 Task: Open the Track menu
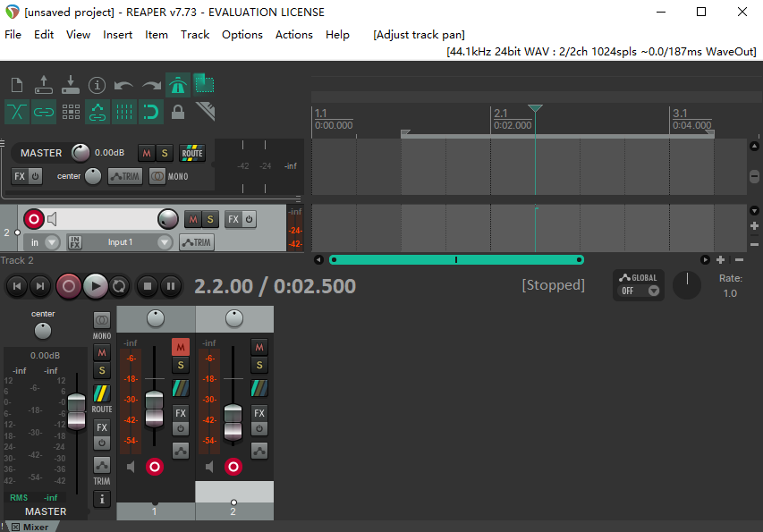tap(195, 35)
